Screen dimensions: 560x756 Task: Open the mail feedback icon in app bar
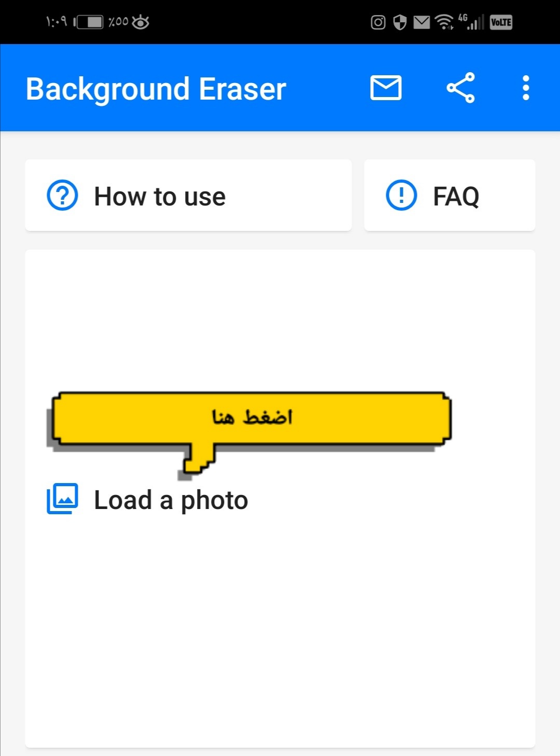pyautogui.click(x=386, y=88)
